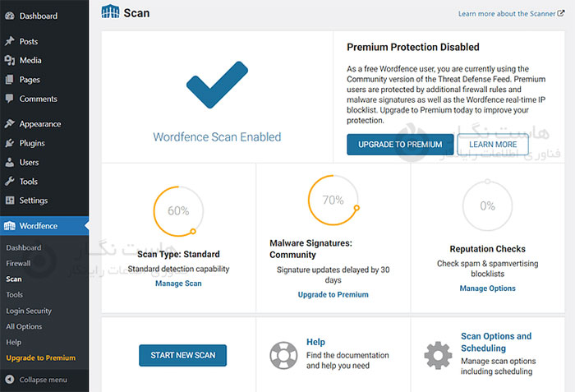The height and width of the screenshot is (392, 575).
Task: Click the Users person icon
Action: click(9, 162)
